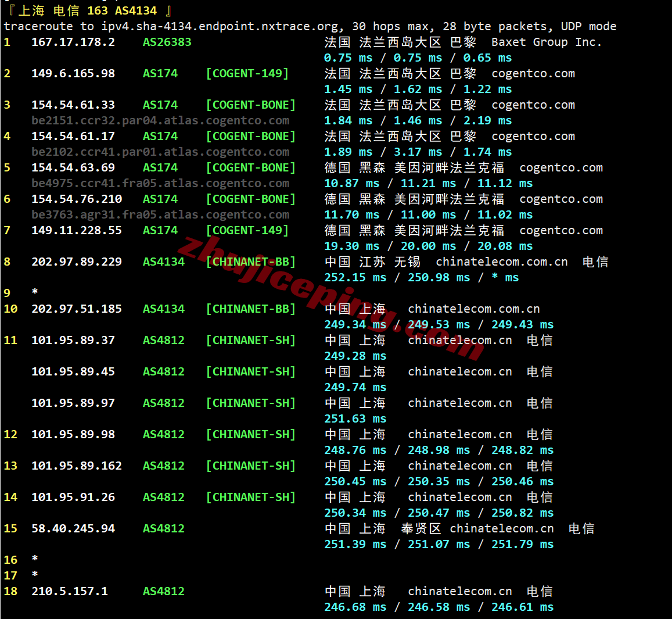672x619 pixels.
Task: Click IP address 167.17.178.2
Action: [x=73, y=42]
